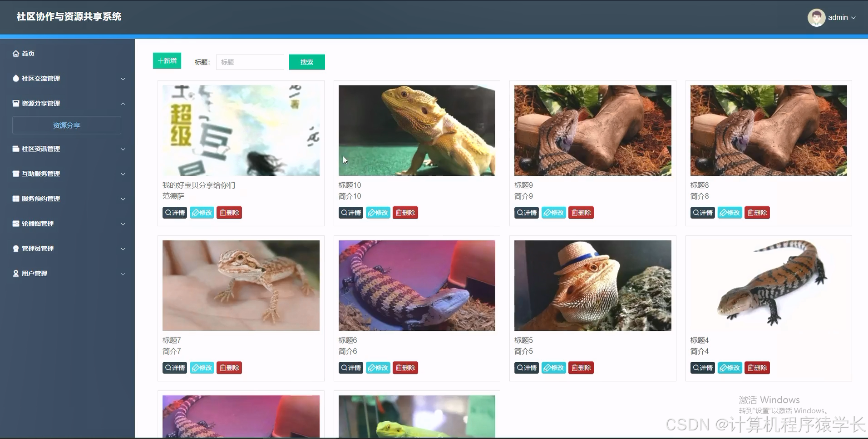Open the 资源分享 submenu item
This screenshot has width=868, height=439.
click(67, 125)
